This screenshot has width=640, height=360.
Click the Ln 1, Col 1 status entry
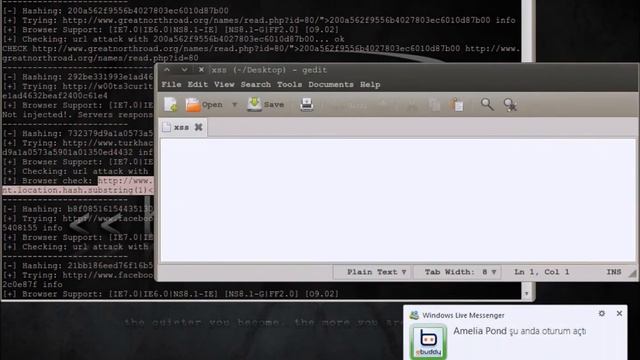point(541,272)
